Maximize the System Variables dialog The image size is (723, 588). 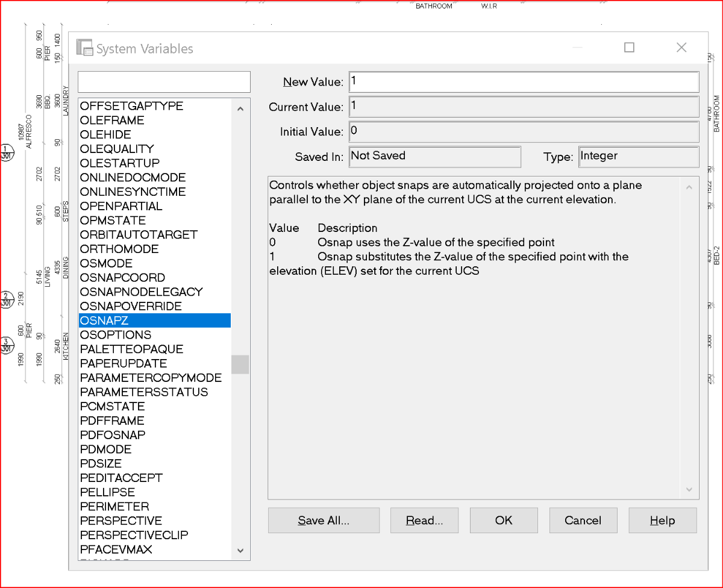coord(629,48)
